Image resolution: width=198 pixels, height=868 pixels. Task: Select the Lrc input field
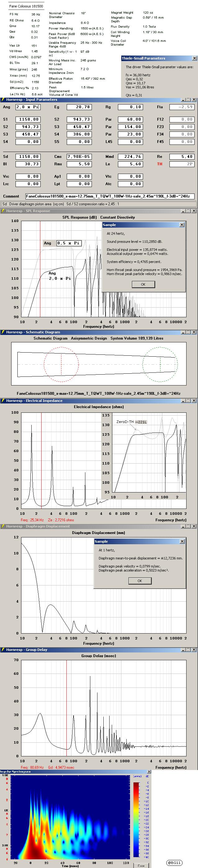tap(28, 184)
